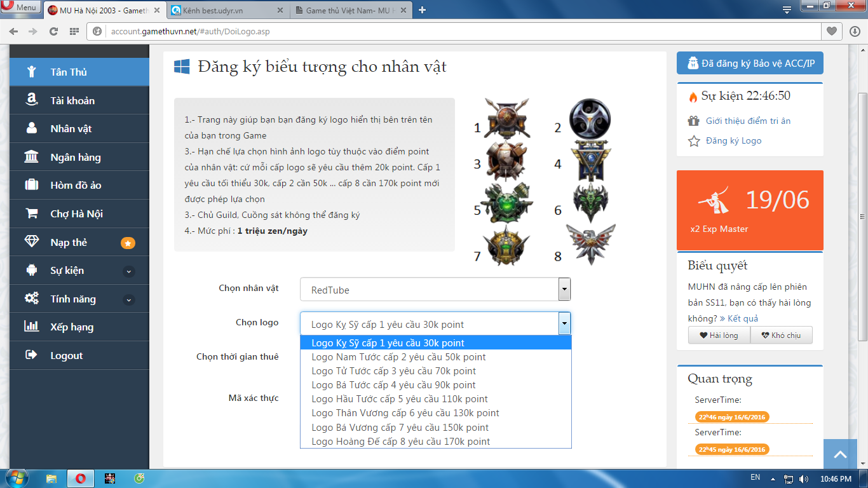Open Ngân hàng sidebar item
868x488 pixels.
point(79,157)
